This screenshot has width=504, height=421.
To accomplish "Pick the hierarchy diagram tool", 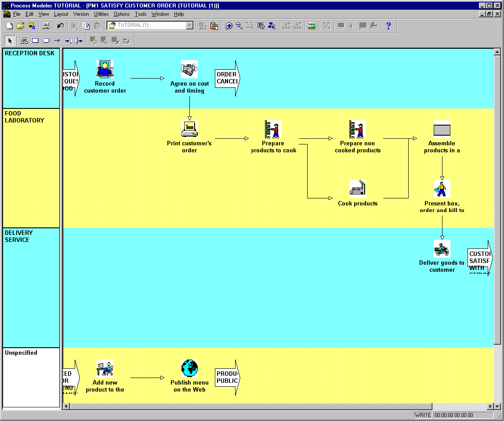I will [x=24, y=40].
